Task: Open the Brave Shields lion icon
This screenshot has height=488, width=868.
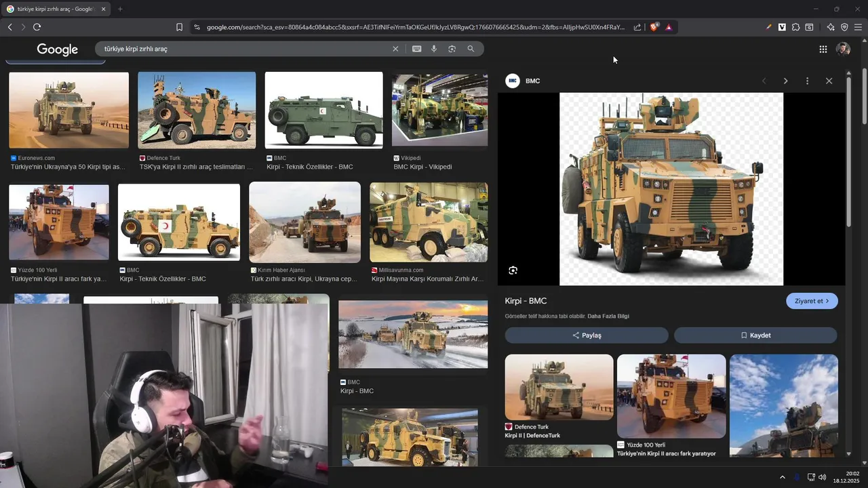Action: coord(654,27)
